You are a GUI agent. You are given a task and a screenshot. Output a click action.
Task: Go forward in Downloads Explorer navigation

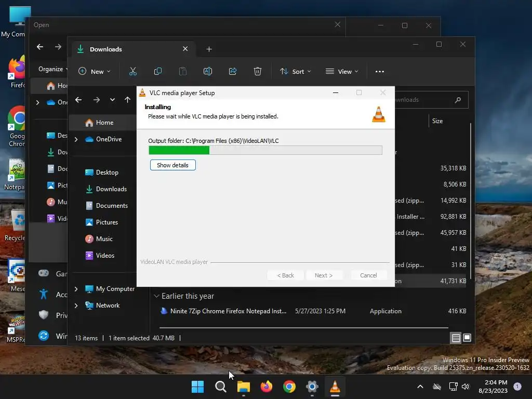click(96, 100)
